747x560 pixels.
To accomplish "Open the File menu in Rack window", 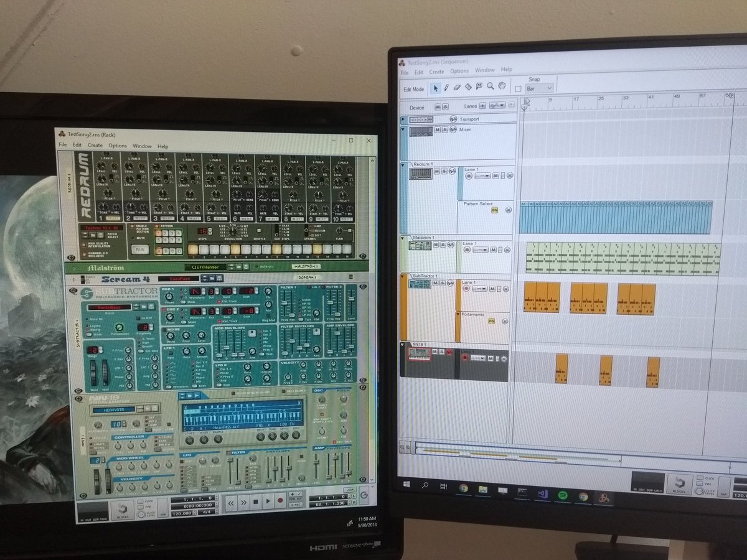I will [62, 145].
